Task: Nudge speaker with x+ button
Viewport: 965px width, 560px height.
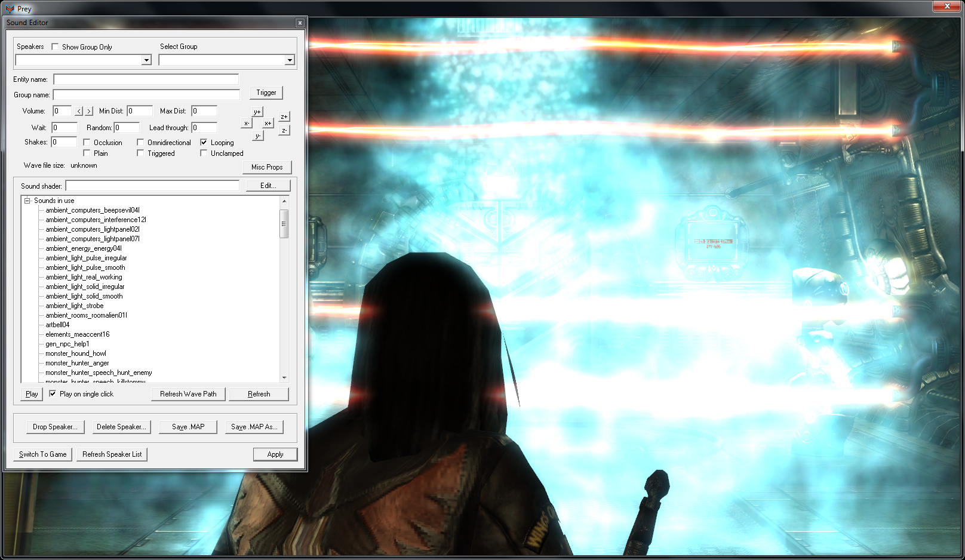Action: click(x=268, y=123)
